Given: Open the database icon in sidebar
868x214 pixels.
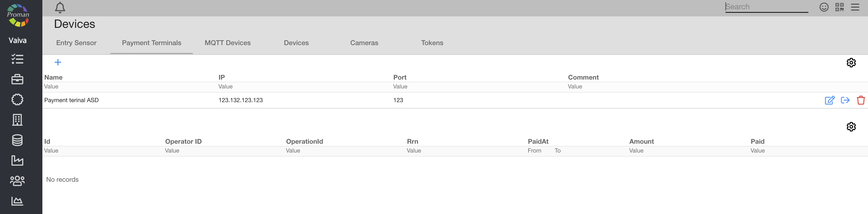Looking at the screenshot, I should click(17, 140).
